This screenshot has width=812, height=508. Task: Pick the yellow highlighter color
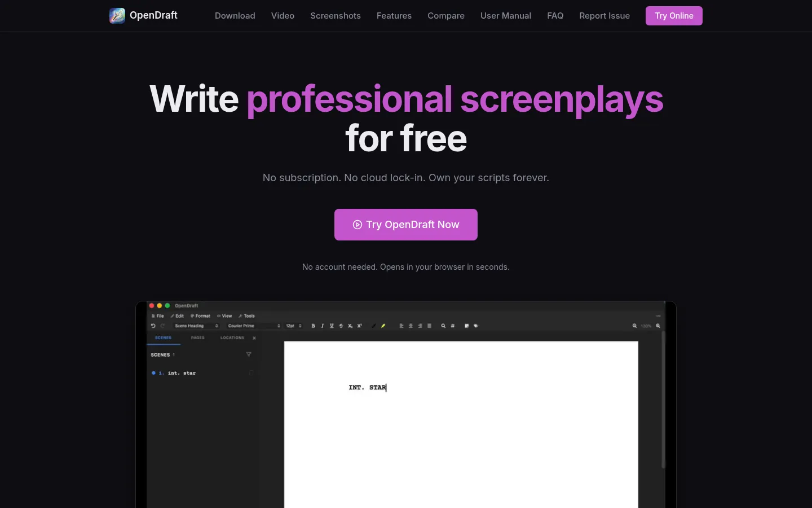click(383, 326)
